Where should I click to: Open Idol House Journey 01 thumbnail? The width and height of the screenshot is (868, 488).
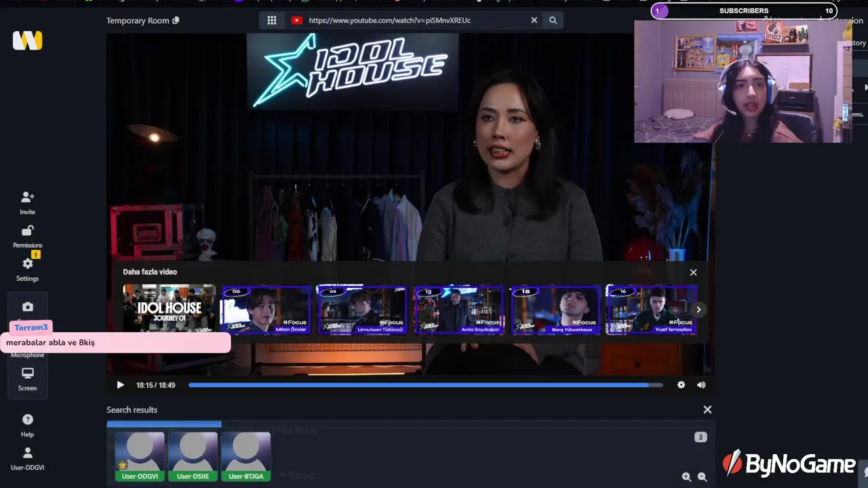point(170,309)
